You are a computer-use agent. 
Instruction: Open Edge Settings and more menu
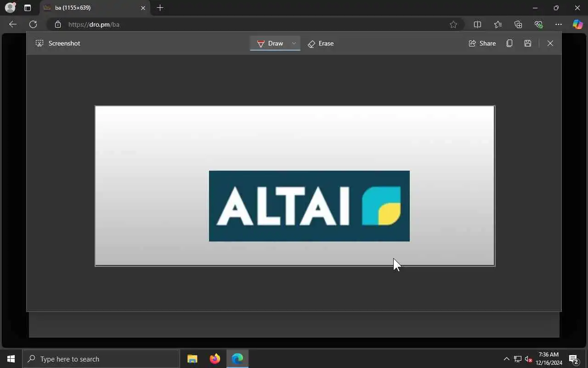(x=559, y=24)
